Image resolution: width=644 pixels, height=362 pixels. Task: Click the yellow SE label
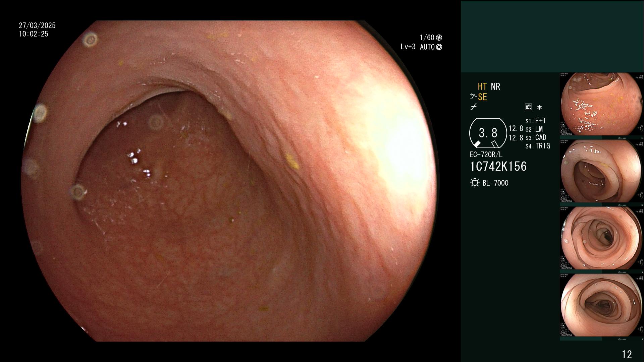pyautogui.click(x=482, y=97)
